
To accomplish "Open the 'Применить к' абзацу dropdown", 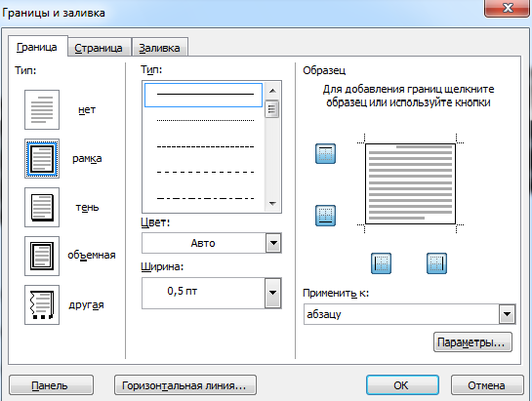I will point(410,314).
